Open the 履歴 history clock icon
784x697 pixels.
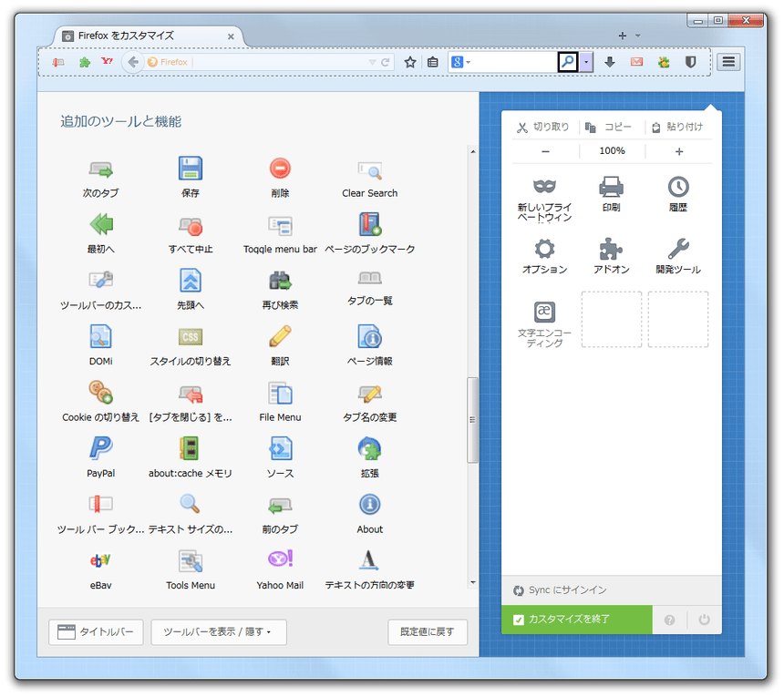[x=678, y=187]
